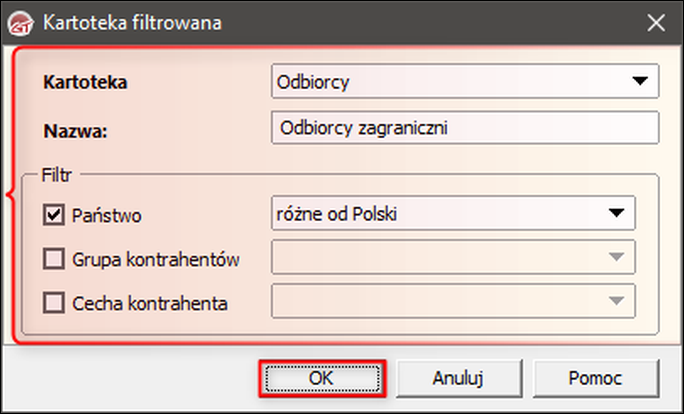Open help with the Pomoc button
The height and width of the screenshot is (414, 684).
[x=598, y=378]
